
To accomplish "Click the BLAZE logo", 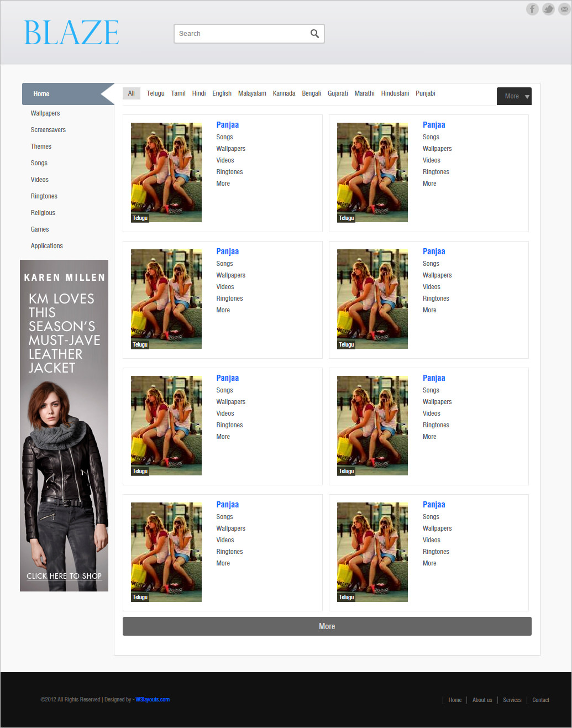I will pyautogui.click(x=71, y=33).
